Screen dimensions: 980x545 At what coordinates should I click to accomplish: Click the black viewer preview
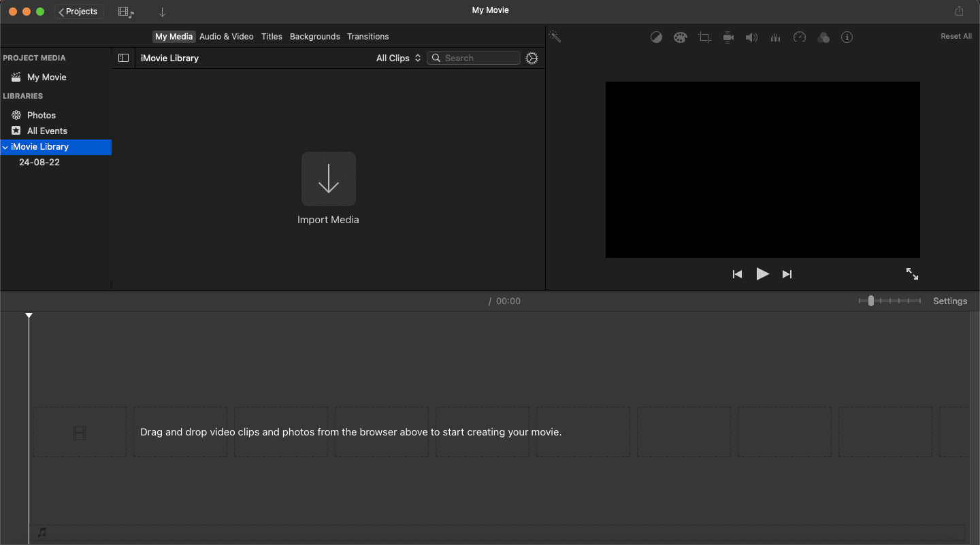coord(763,170)
